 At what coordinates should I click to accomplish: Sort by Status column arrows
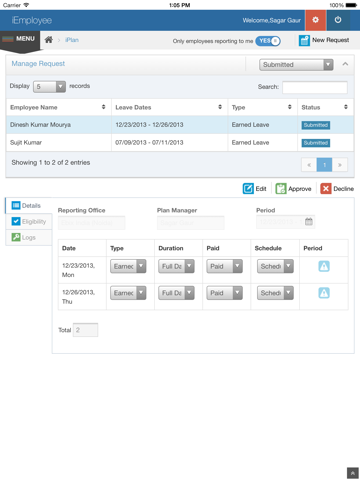pyautogui.click(x=346, y=107)
